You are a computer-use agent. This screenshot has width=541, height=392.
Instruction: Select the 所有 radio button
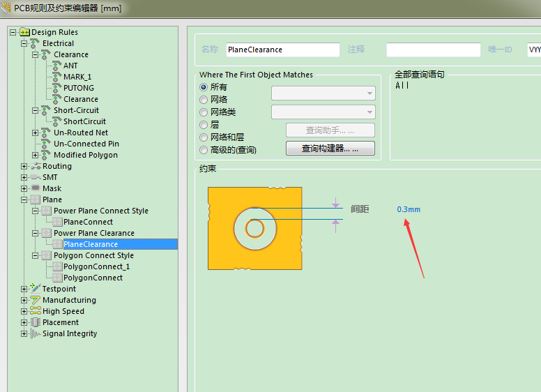[204, 87]
